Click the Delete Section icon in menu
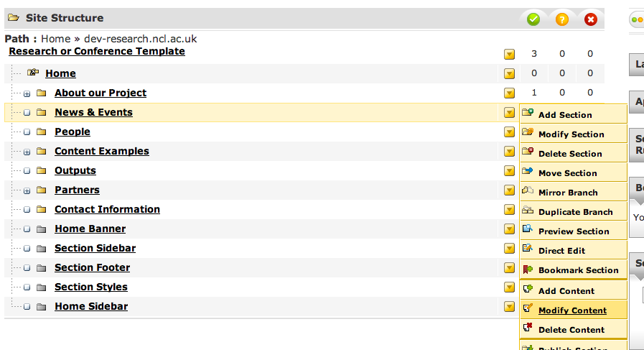The image size is (644, 350). [x=528, y=152]
